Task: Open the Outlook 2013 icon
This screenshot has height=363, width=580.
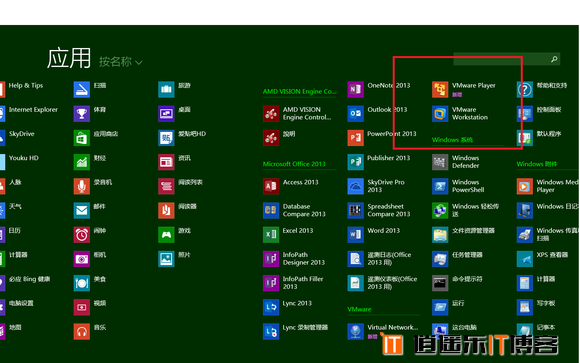Action: click(x=355, y=114)
